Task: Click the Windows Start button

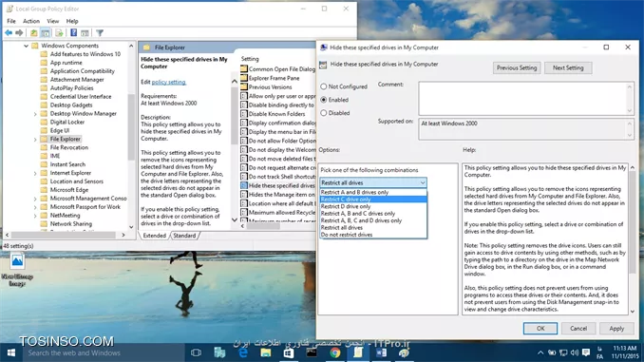Action: point(11,352)
